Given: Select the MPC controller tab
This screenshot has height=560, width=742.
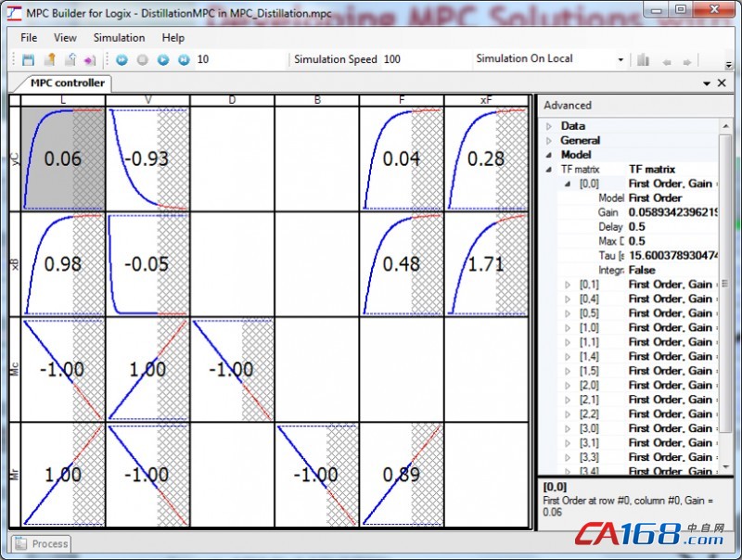Looking at the screenshot, I should (x=67, y=83).
